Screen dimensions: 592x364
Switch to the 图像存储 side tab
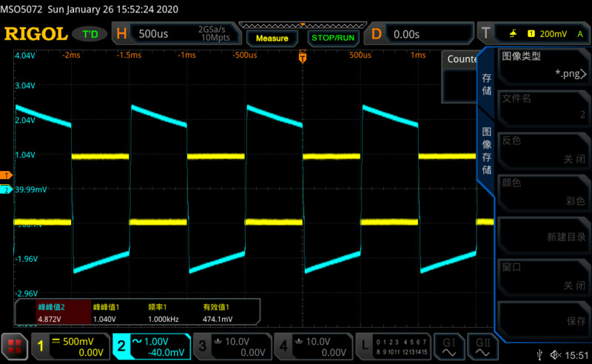point(486,150)
